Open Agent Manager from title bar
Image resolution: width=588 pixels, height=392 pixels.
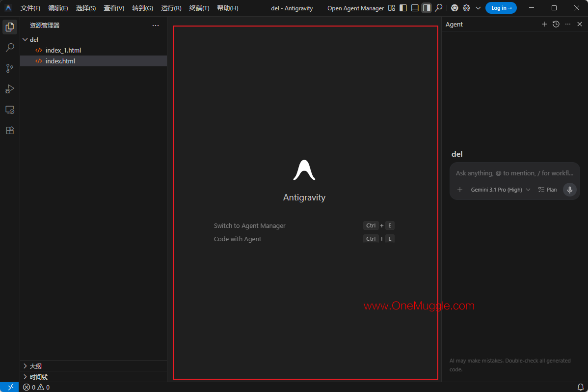pyautogui.click(x=355, y=8)
